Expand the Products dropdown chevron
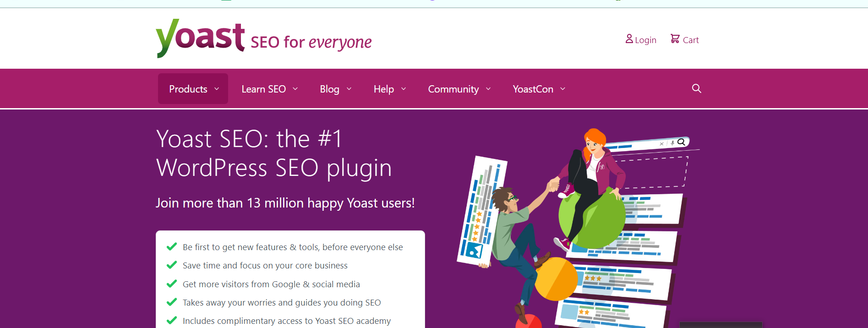Image resolution: width=868 pixels, height=328 pixels. point(217,89)
